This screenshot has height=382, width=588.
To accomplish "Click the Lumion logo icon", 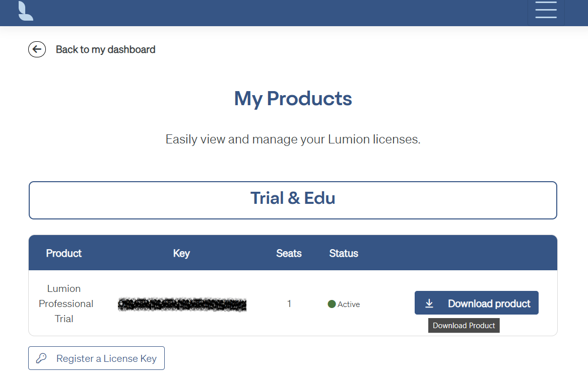I will [26, 11].
